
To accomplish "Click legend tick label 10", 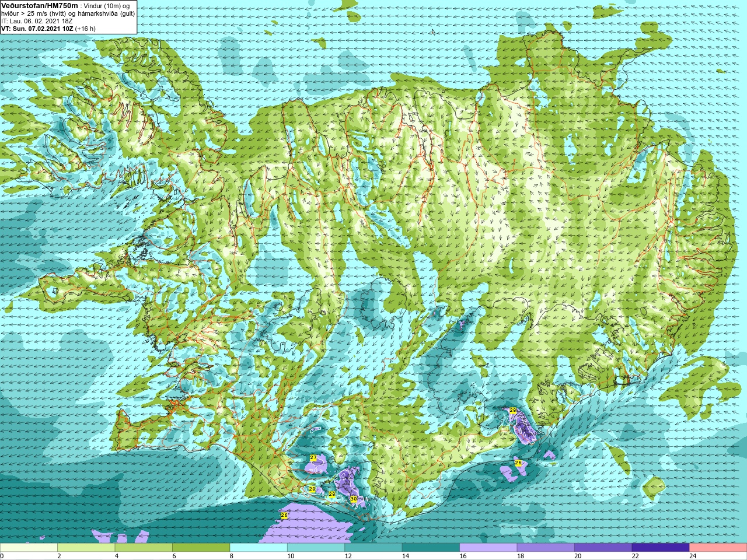I will pyautogui.click(x=291, y=556).
